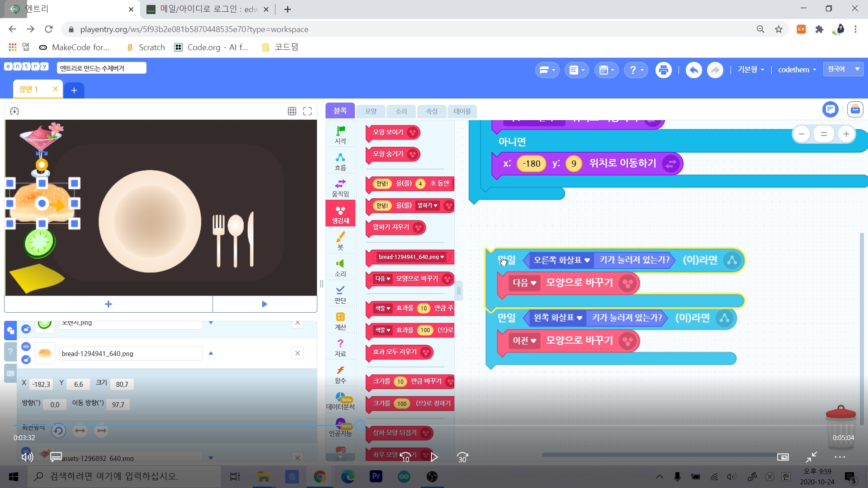Open the 시작 (Start) block category
This screenshot has height=488, width=868.
pos(340,135)
